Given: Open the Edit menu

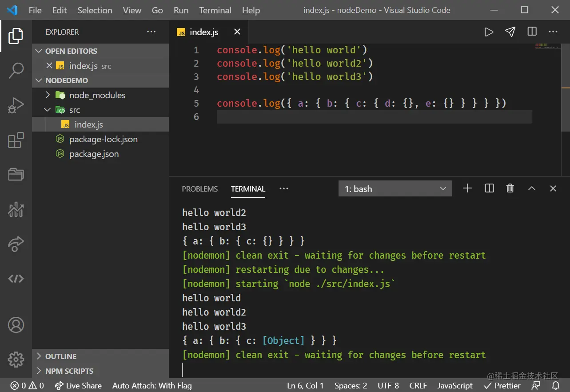Looking at the screenshot, I should tap(60, 10).
